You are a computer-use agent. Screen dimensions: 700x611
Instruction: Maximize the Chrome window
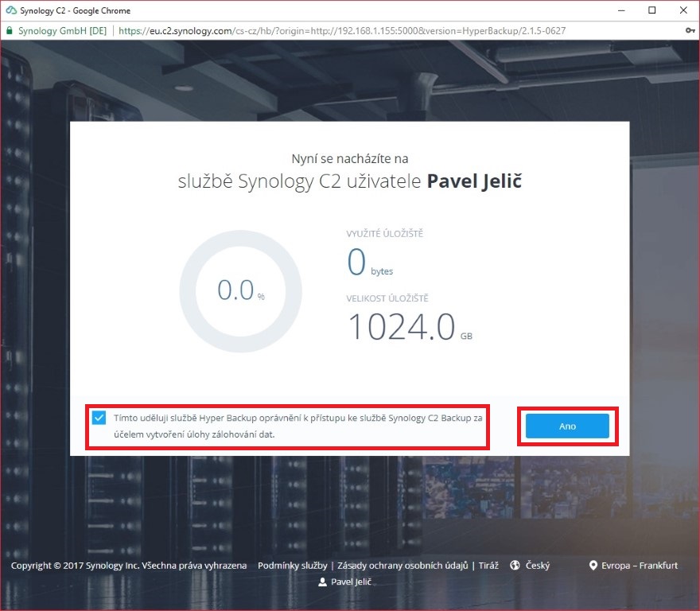point(651,10)
